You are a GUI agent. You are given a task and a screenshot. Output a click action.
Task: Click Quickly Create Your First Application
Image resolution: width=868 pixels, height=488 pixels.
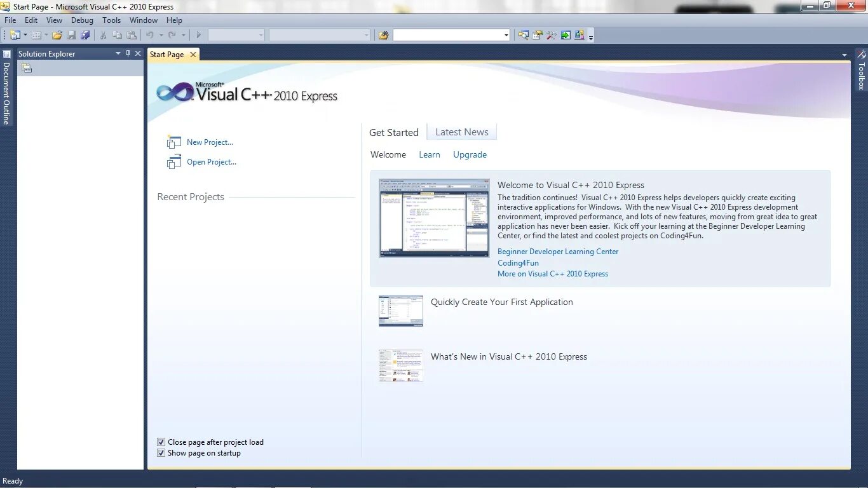(502, 302)
